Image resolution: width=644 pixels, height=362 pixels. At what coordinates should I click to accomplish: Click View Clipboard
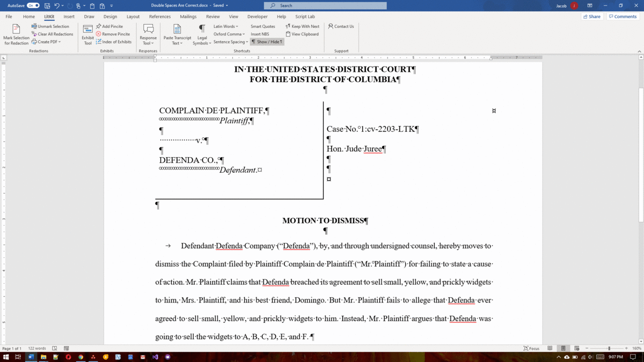[302, 34]
